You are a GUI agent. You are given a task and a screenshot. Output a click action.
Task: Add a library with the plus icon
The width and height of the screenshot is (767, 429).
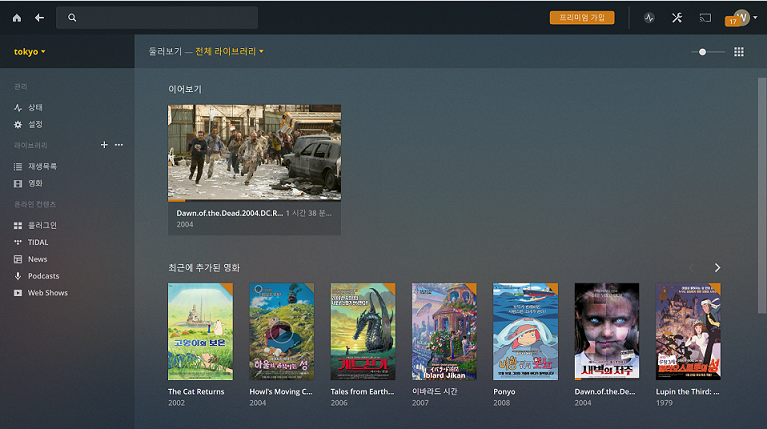104,145
